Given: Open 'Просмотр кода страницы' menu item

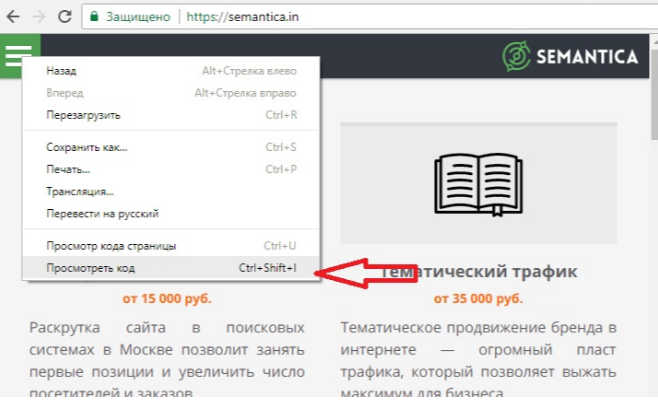Looking at the screenshot, I should click(x=111, y=246).
